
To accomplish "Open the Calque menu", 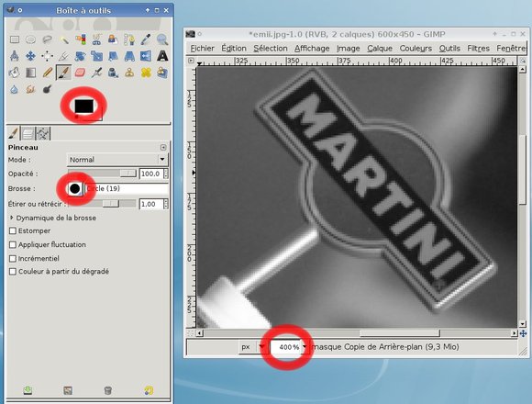I will [380, 49].
